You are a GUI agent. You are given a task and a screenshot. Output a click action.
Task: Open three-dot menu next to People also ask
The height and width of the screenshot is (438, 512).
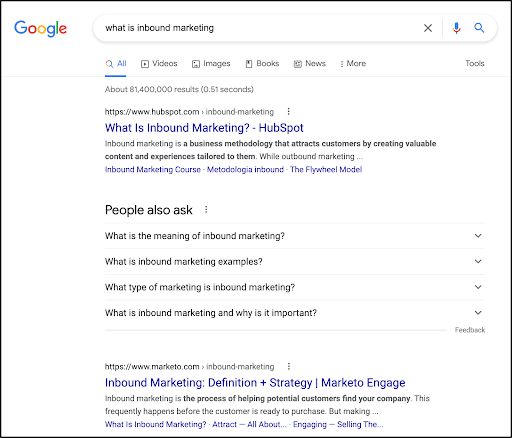pyautogui.click(x=206, y=209)
